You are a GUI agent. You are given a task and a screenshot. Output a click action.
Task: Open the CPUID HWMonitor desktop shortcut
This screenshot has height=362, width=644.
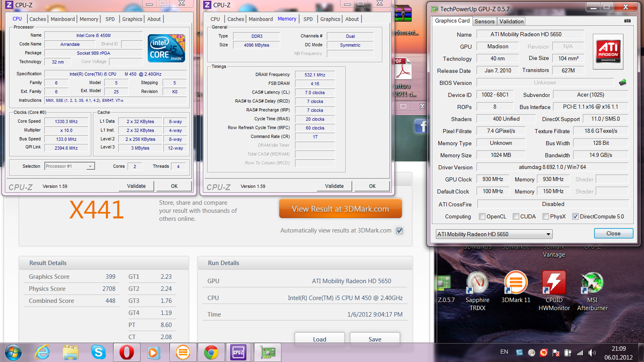click(554, 291)
